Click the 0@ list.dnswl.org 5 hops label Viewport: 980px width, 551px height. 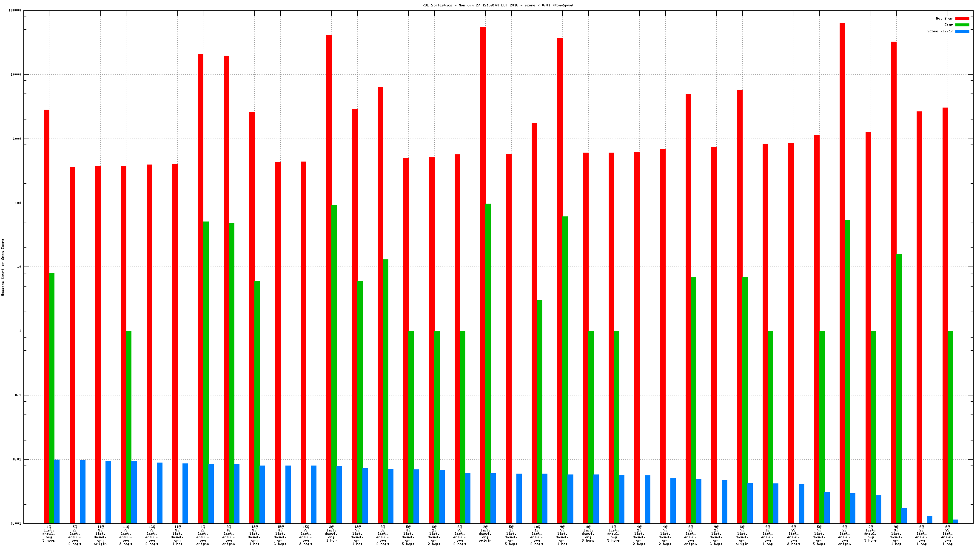click(588, 534)
